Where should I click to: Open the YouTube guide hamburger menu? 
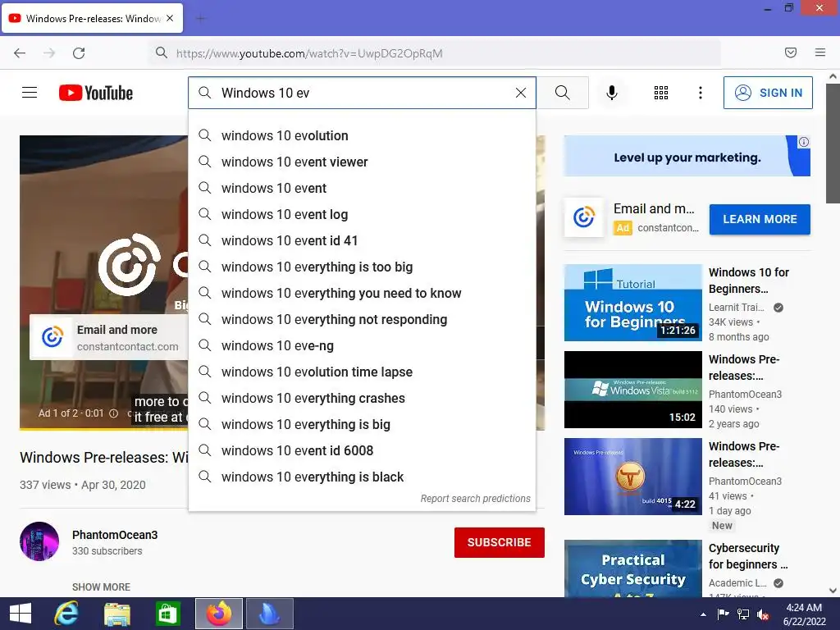tap(30, 93)
